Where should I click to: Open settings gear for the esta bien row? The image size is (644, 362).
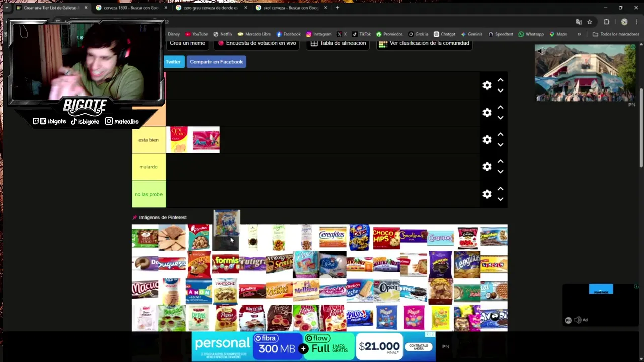(x=487, y=140)
